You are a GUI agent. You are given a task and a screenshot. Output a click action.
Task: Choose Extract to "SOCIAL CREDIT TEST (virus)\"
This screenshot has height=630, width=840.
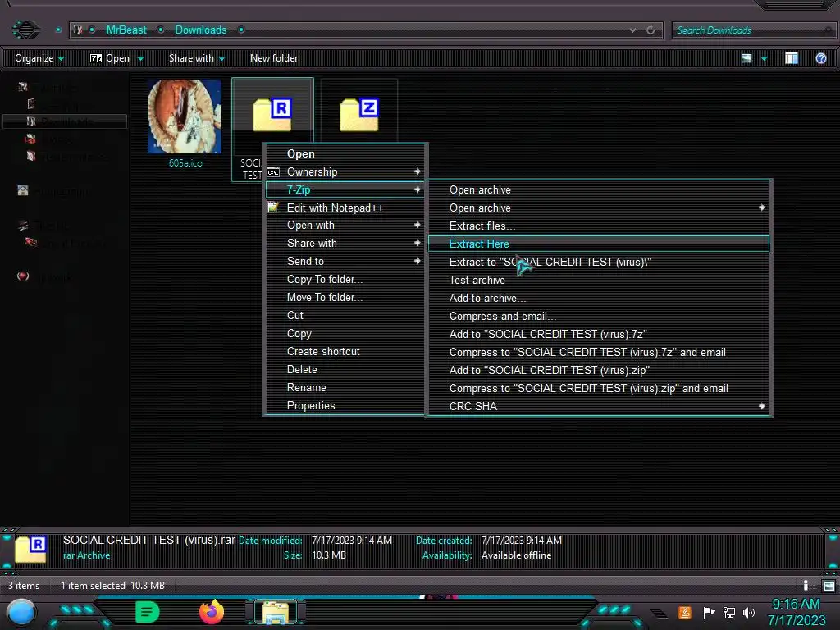599,262
